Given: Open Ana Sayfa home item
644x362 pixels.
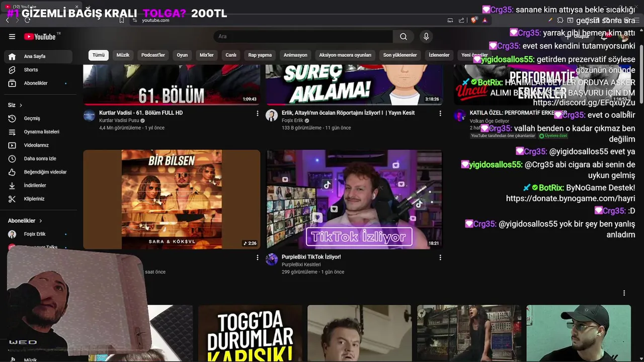Looking at the screenshot, I should pyautogui.click(x=39, y=56).
